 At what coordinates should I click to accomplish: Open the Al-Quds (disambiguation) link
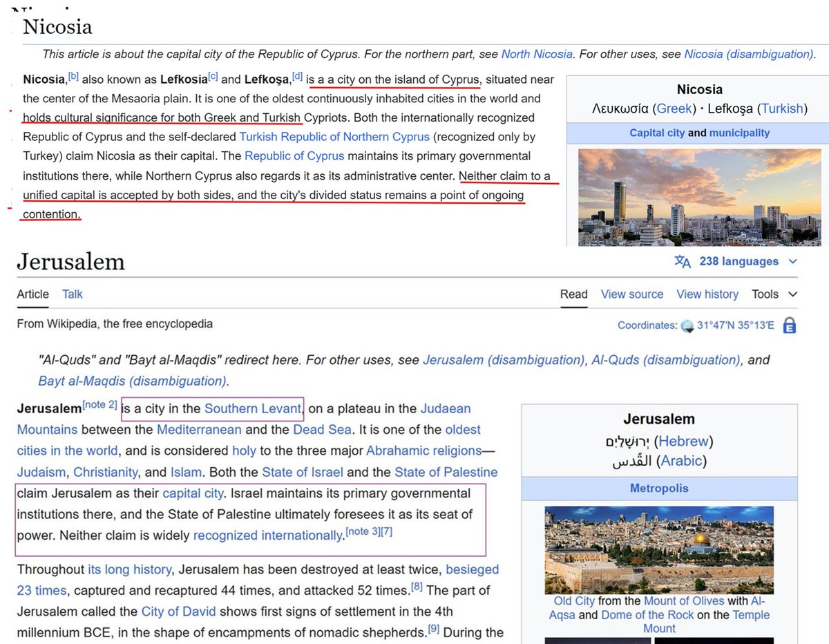pyautogui.click(x=666, y=360)
